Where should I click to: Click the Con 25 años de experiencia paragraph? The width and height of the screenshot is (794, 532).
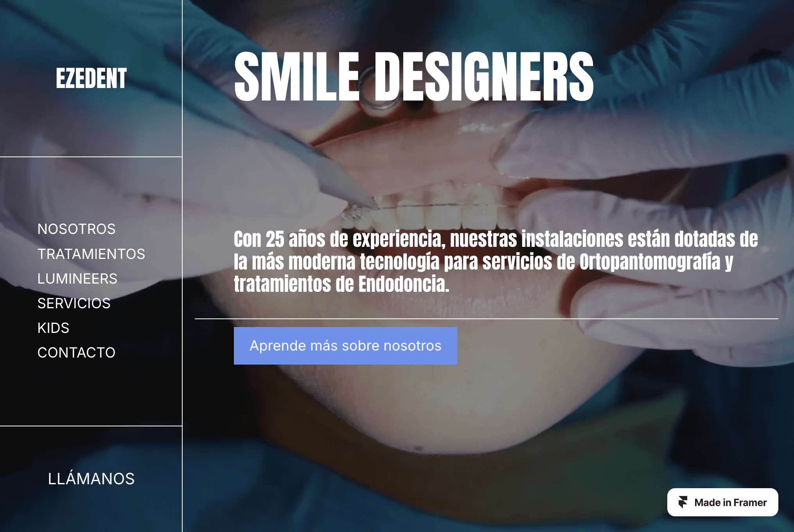(496, 261)
